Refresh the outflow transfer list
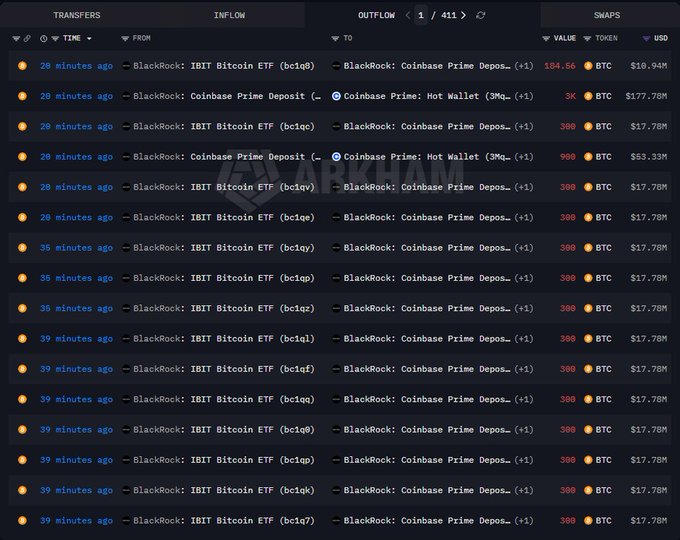Screen dimensions: 680x540 click(481, 15)
